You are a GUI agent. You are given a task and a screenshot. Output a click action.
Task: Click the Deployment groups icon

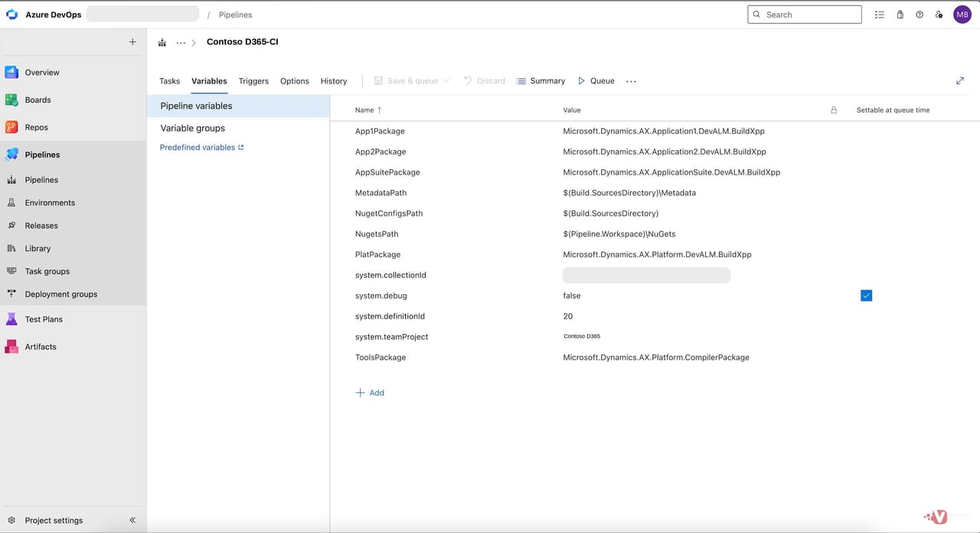pos(11,294)
